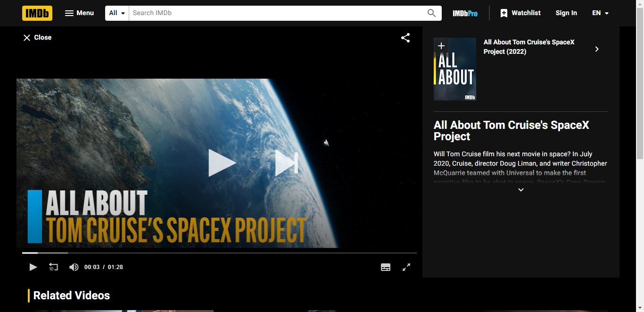Viewport: 644px width, 312px height.
Task: Click the Related Videos heading
Action: [72, 295]
